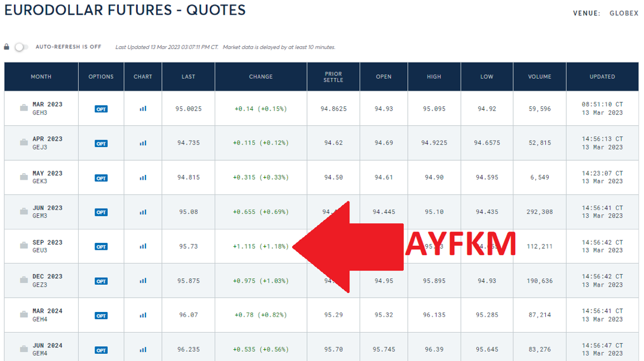
Task: Open chart icon for MAY 2023 GEK3
Action: [x=143, y=177]
